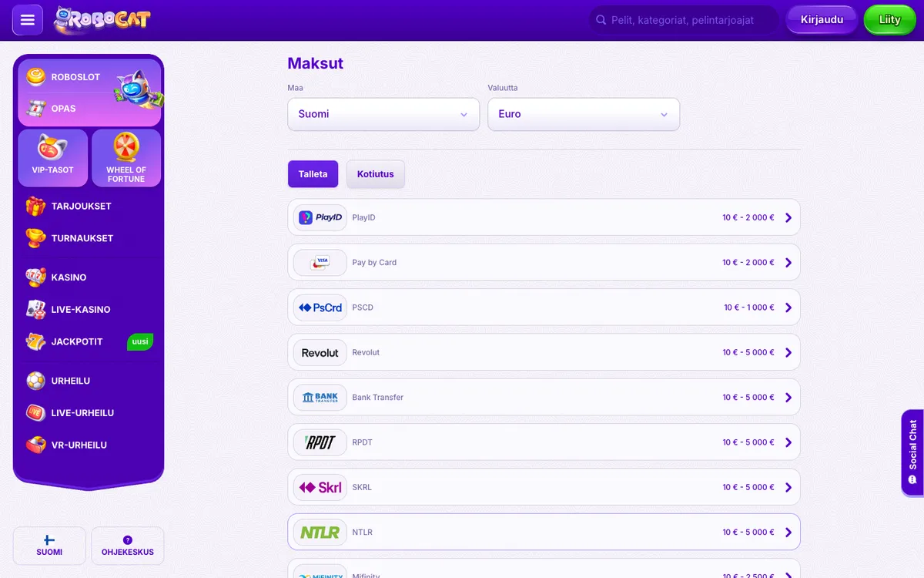Expand NTLR row chevron

click(x=788, y=533)
